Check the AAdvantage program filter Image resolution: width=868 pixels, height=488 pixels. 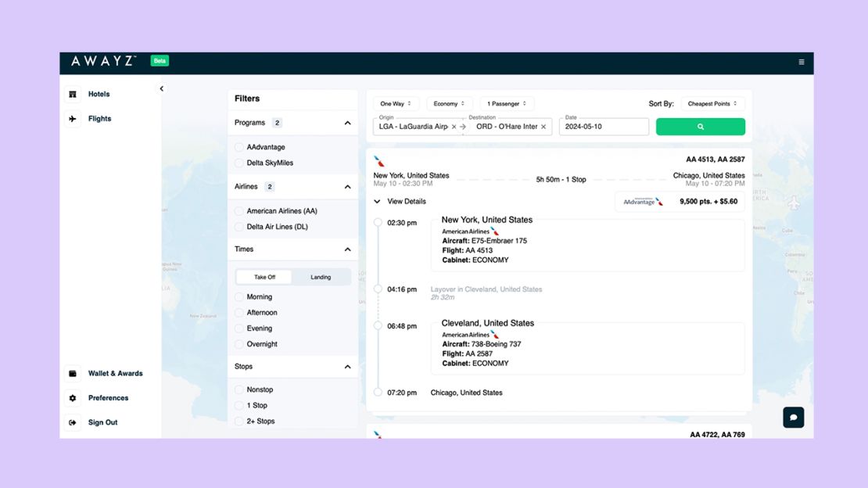point(239,147)
